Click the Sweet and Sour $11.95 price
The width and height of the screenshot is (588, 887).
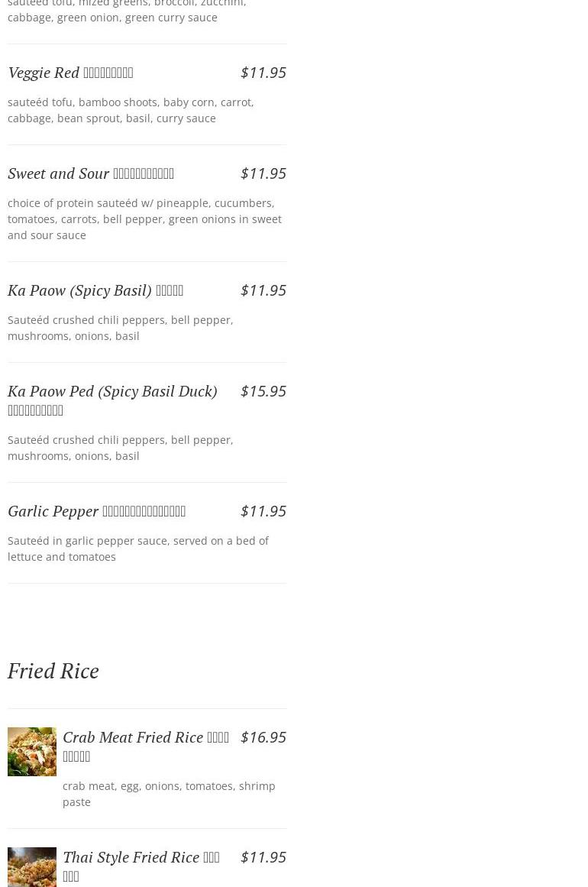click(263, 173)
